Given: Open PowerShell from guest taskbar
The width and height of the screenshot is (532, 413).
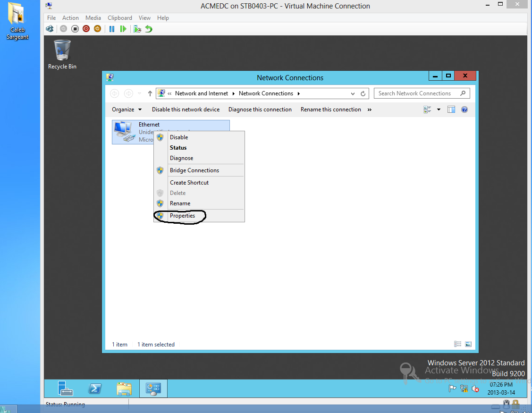Looking at the screenshot, I should [x=95, y=388].
